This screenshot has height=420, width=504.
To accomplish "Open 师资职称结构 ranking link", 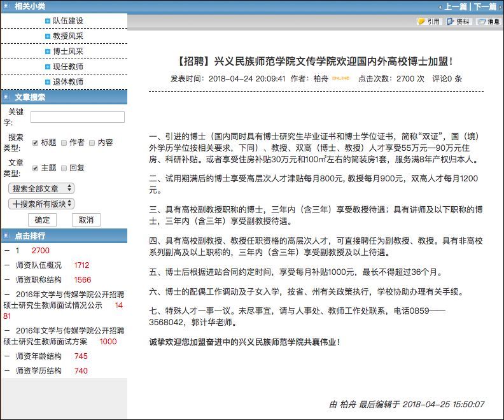I will (39, 280).
